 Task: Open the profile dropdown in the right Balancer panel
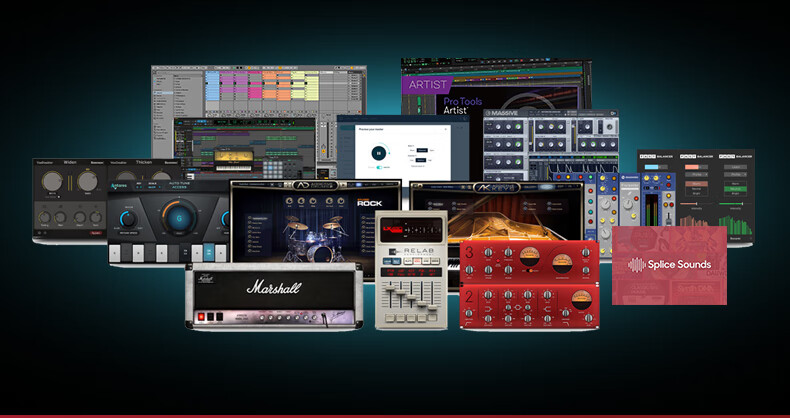coord(735,174)
